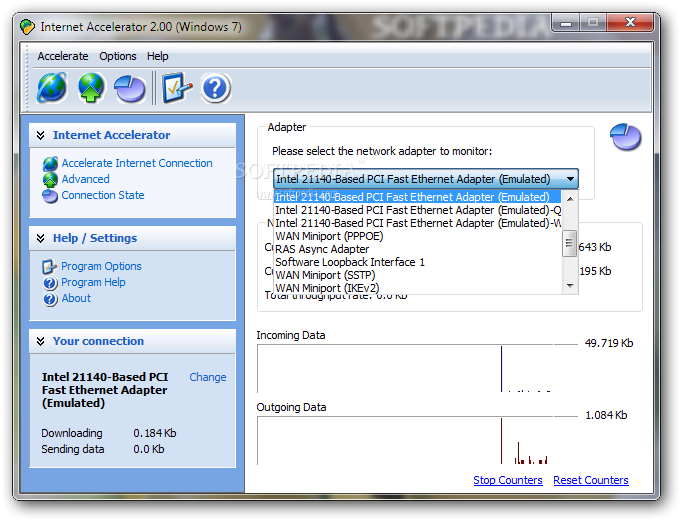Open the Options menu
The width and height of the screenshot is (681, 521).
[118, 56]
